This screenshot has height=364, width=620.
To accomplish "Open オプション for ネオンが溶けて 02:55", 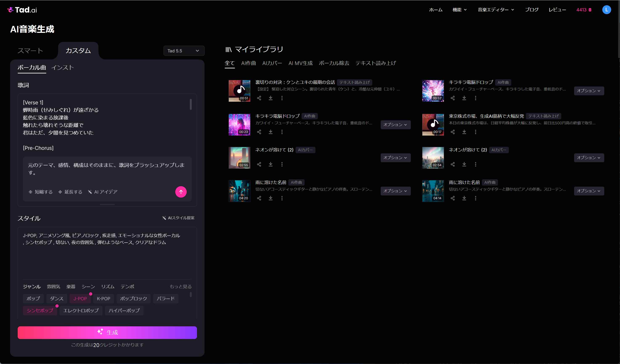I will (395, 158).
